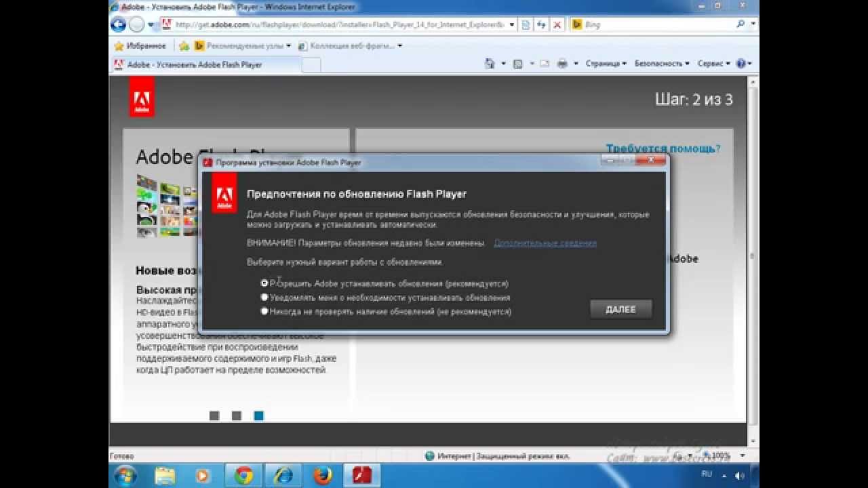The height and width of the screenshot is (488, 868).
Task: Click the print icon in command bar
Action: 562,64
